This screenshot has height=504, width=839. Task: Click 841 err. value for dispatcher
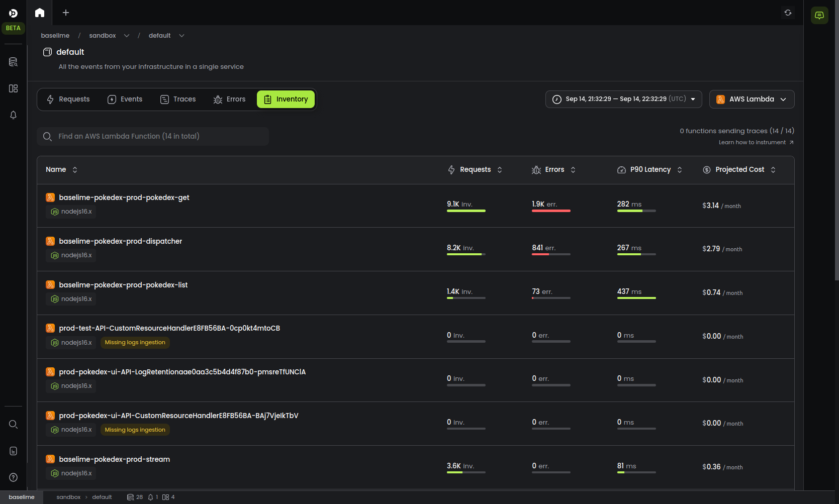click(x=543, y=248)
